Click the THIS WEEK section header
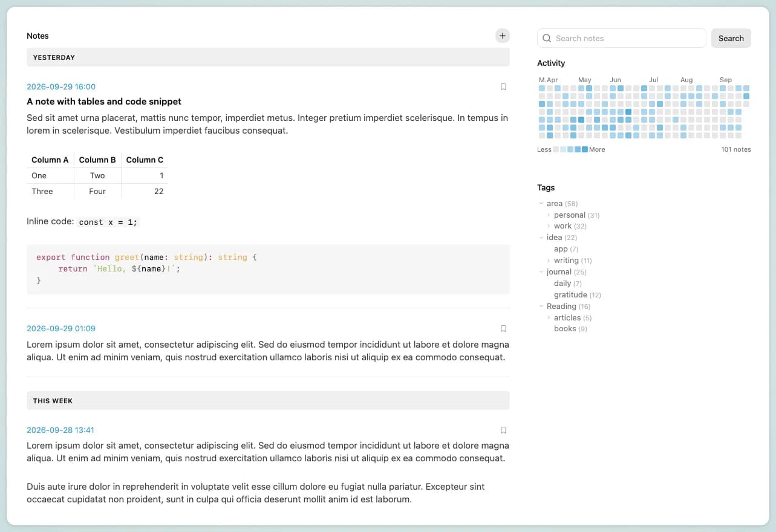This screenshot has height=532, width=776. point(268,401)
